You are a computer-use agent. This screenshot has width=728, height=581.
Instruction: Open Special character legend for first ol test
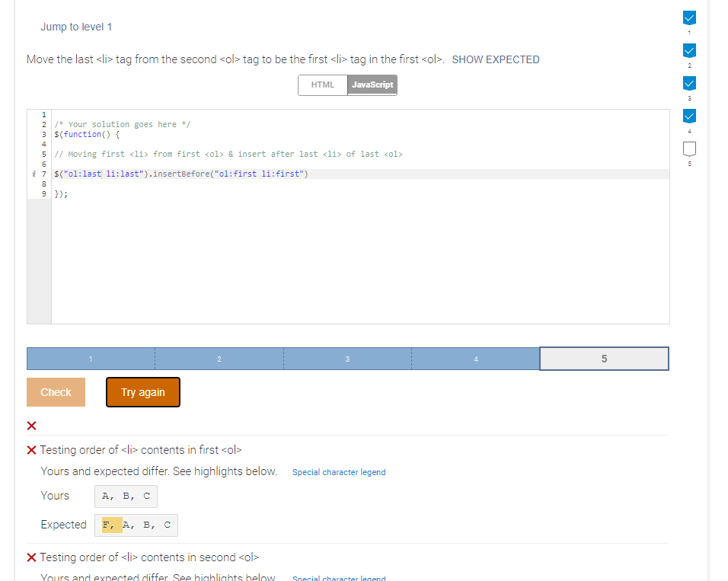339,472
